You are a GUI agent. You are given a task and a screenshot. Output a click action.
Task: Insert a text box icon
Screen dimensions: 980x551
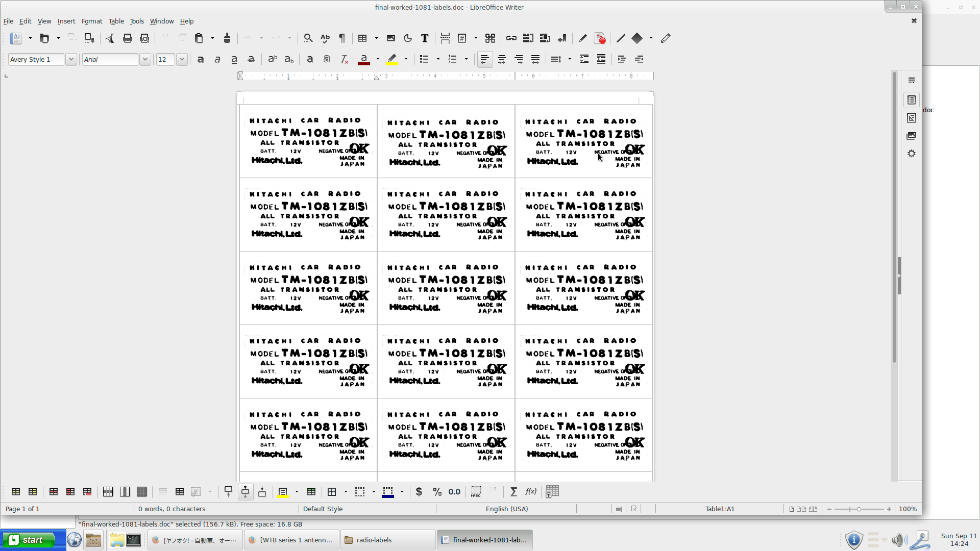425,38
